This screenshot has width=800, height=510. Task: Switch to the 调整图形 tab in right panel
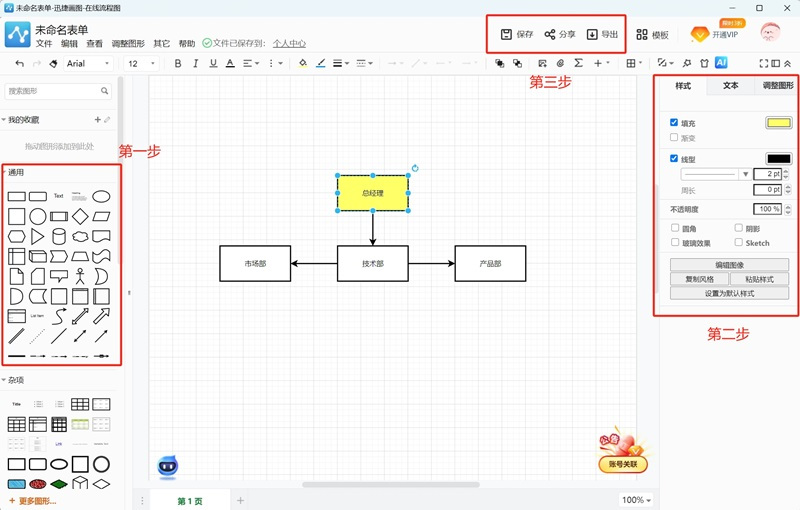[x=777, y=86]
